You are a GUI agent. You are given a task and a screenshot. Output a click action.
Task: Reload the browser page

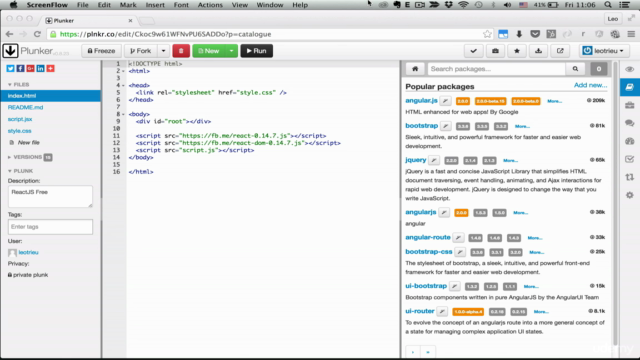point(37,34)
